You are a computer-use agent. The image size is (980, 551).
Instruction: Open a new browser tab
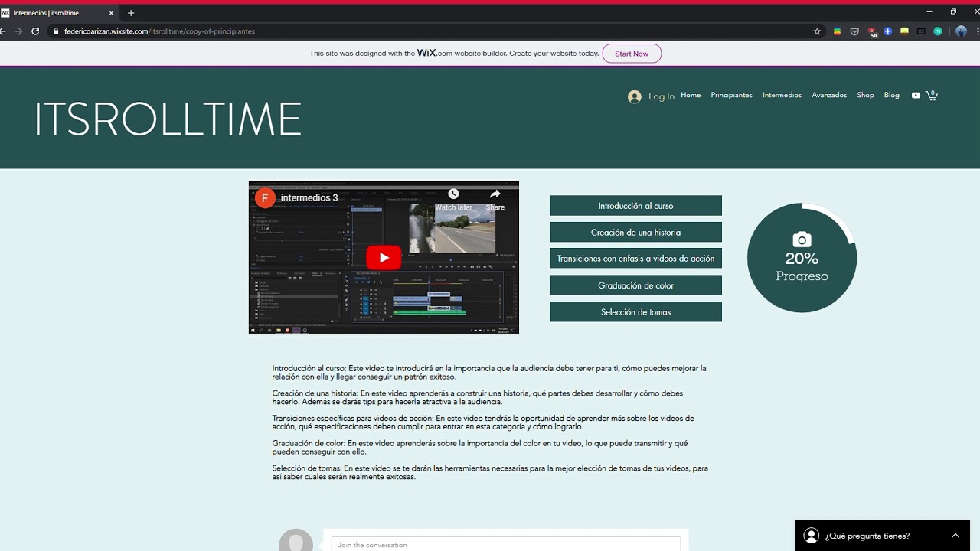coord(131,13)
